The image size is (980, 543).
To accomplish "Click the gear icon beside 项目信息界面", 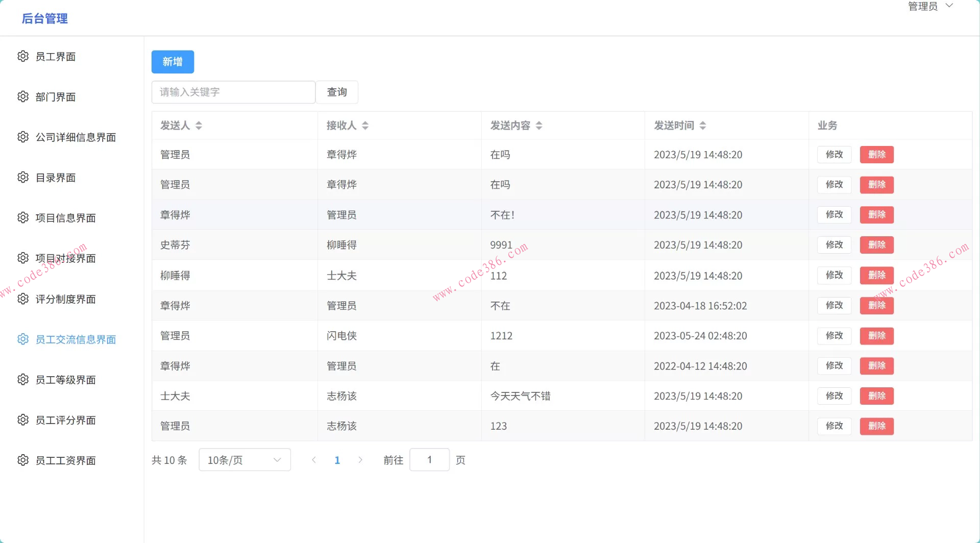I will [23, 217].
